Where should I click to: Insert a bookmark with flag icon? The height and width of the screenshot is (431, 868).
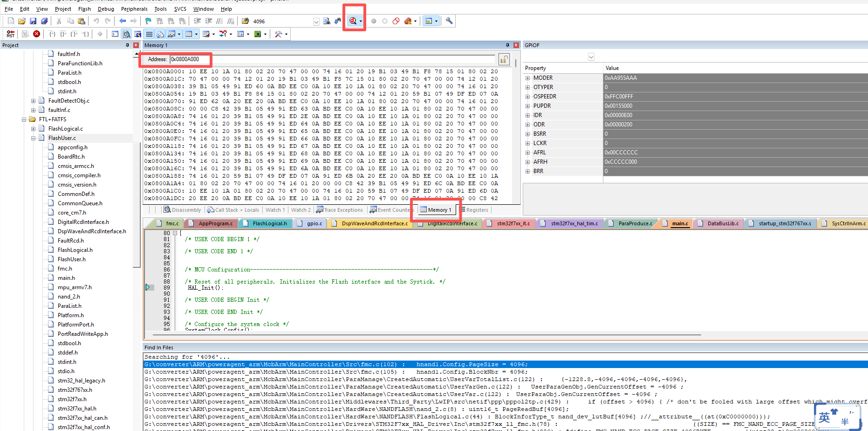(x=148, y=21)
